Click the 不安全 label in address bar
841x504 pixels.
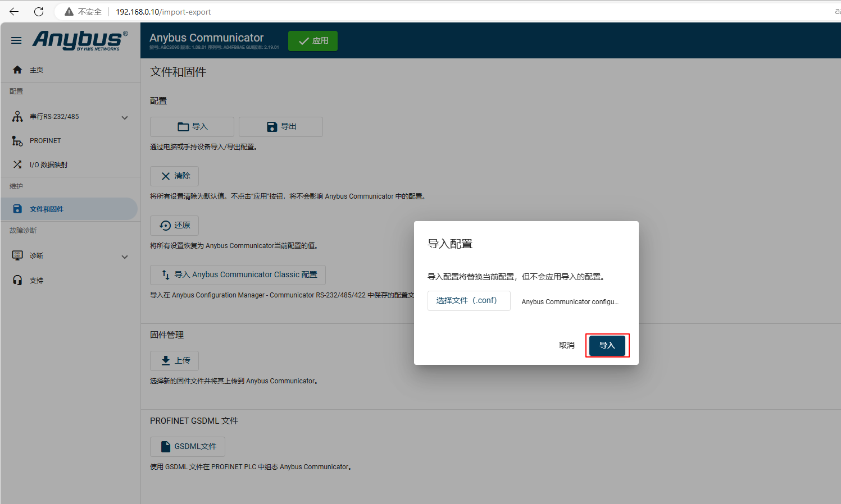pos(90,12)
